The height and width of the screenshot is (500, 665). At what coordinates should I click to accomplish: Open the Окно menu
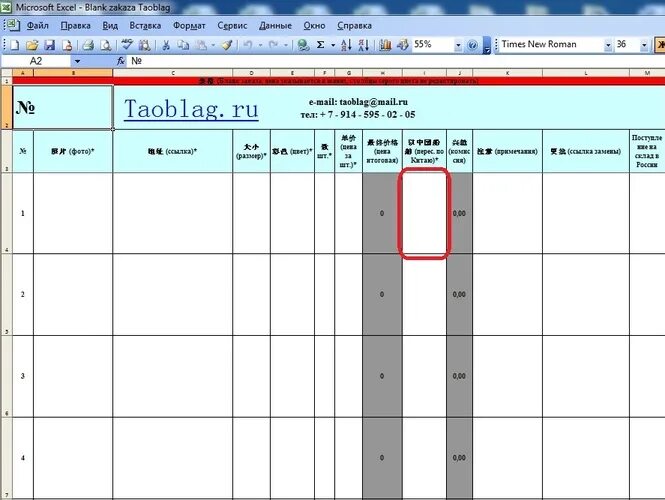[x=314, y=26]
